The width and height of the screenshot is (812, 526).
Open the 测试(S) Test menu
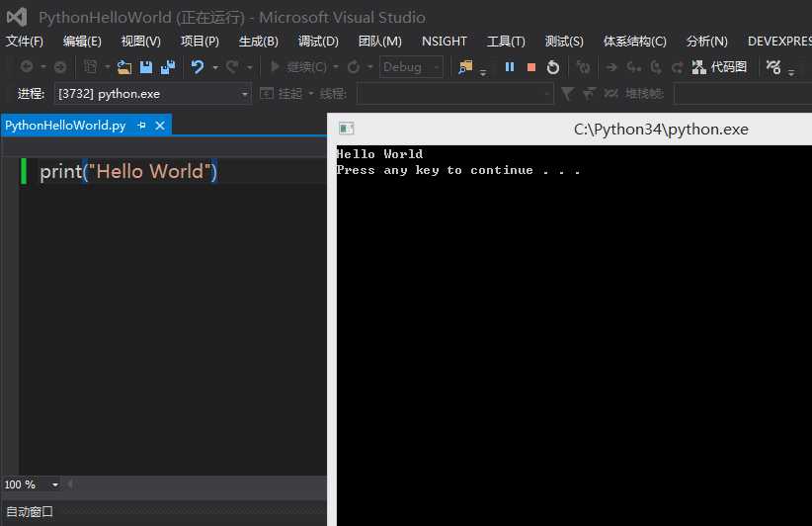point(564,41)
